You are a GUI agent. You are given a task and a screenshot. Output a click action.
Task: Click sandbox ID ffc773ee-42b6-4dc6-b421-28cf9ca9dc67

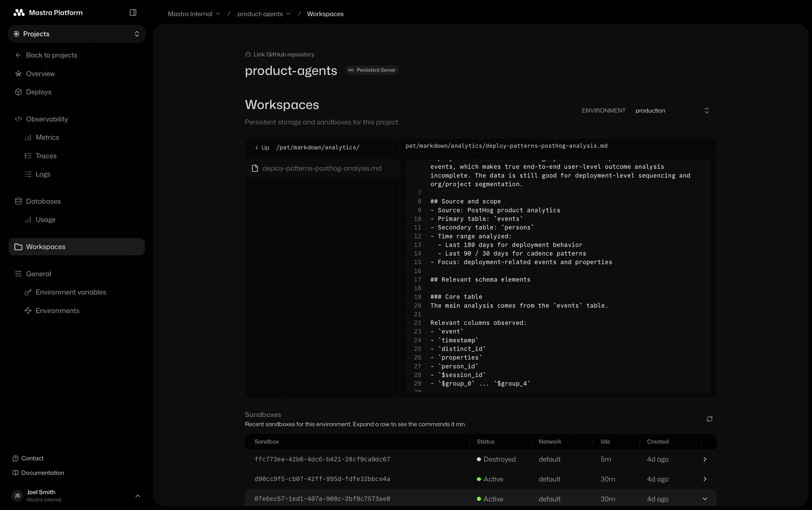(322, 459)
